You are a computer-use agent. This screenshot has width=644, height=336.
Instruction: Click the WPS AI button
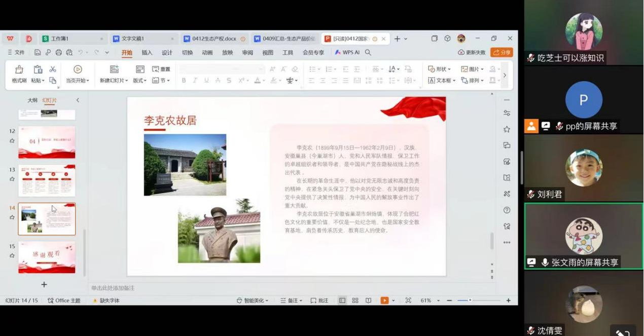347,52
